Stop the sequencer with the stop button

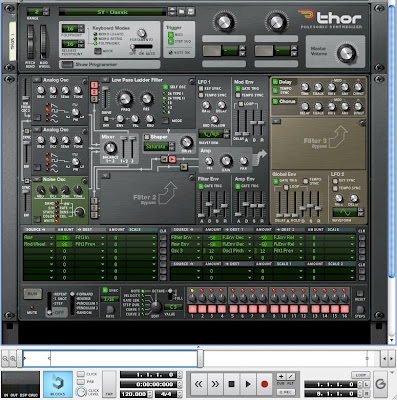[231, 384]
